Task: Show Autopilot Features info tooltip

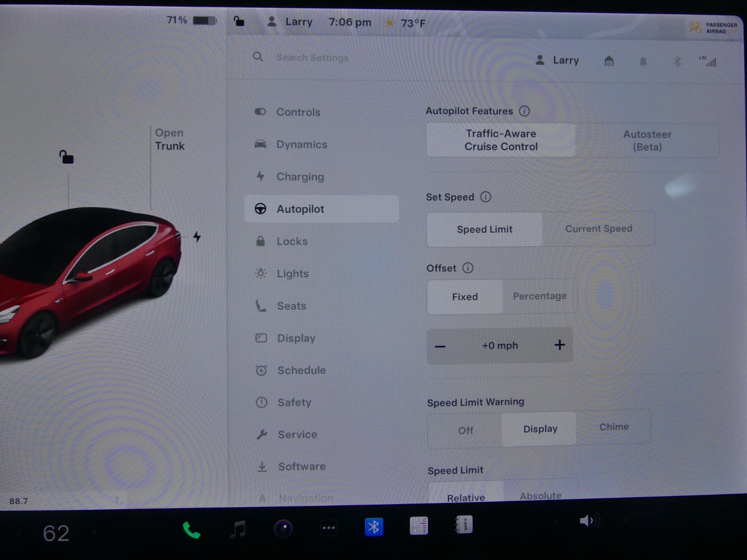Action: point(524,111)
